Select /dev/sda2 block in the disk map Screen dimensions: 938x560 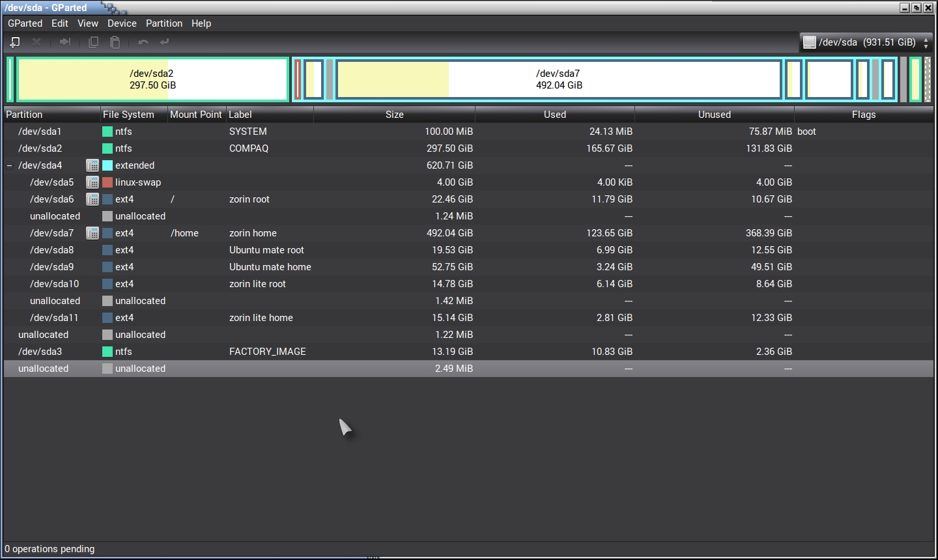pos(152,79)
